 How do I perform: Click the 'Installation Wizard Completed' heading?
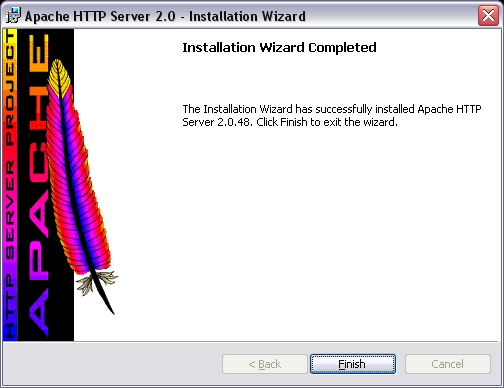[x=279, y=47]
